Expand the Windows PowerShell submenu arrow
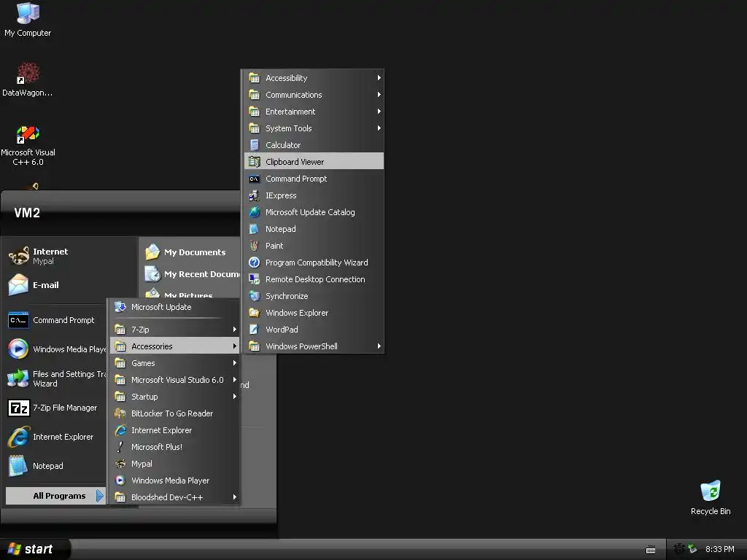Viewport: 747px width, 560px height. (379, 346)
